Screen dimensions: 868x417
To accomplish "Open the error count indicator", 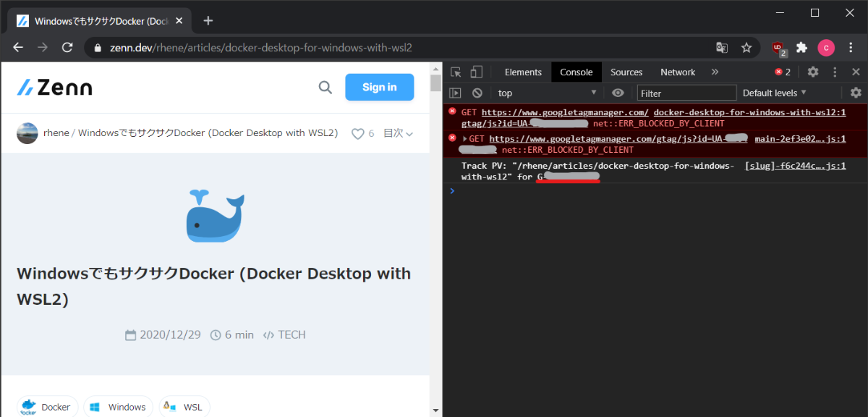I will point(783,72).
